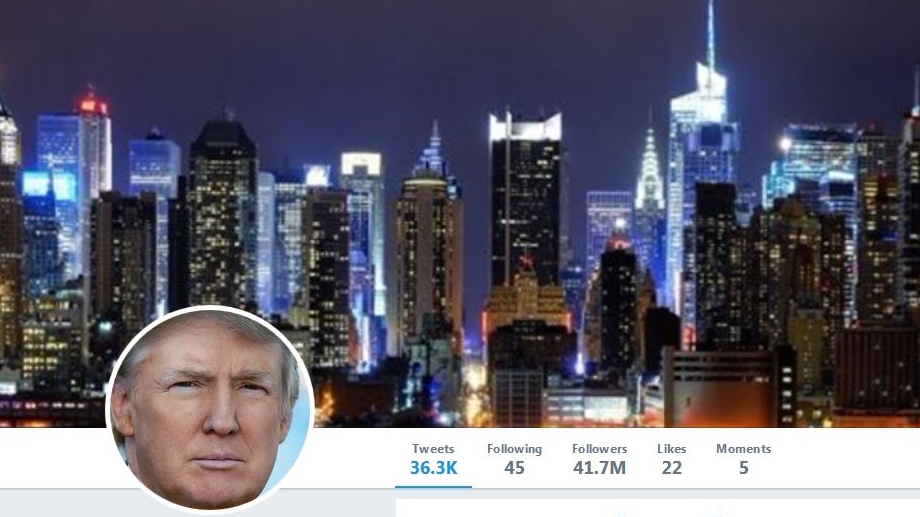920x517 pixels.
Task: Open the Tweets tab
Action: coord(433,458)
